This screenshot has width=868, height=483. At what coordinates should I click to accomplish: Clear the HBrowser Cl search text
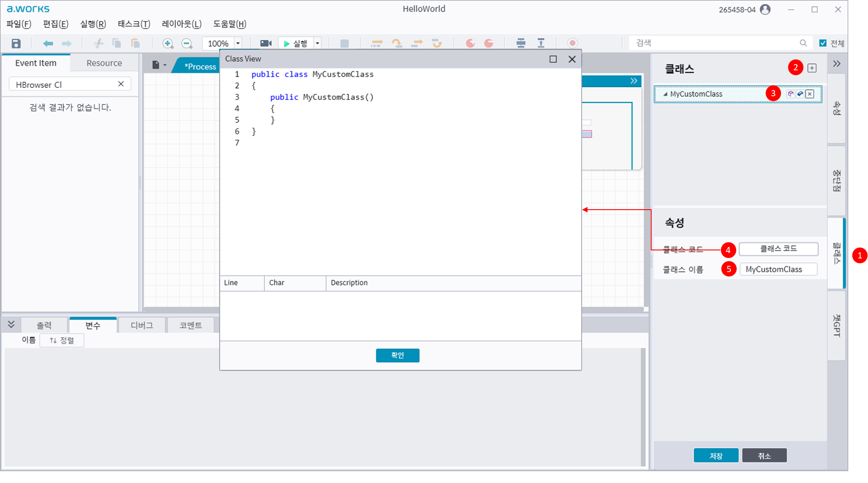[121, 84]
